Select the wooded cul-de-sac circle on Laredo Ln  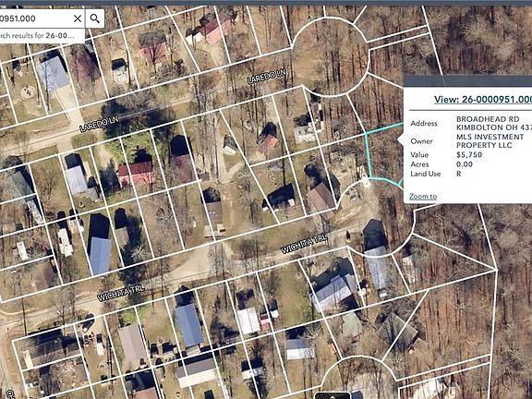pos(331,57)
